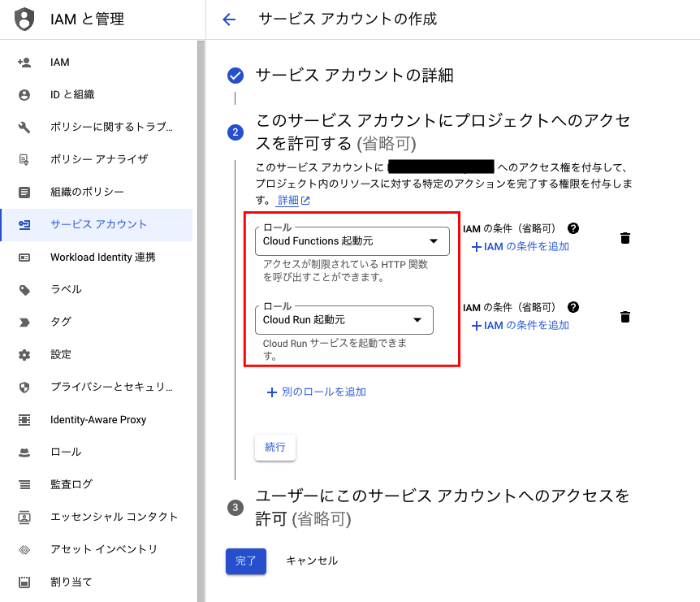The height and width of the screenshot is (602, 700).
Task: Click the 割り当て icon in sidebar
Action: click(24, 582)
